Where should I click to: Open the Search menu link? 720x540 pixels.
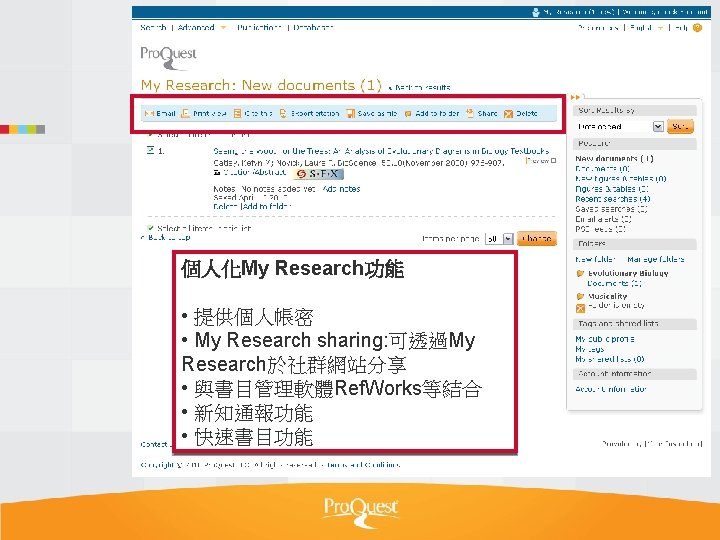tap(153, 28)
